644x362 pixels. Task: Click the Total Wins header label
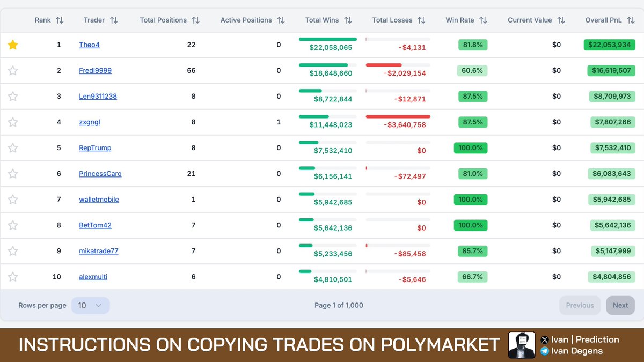tap(322, 20)
